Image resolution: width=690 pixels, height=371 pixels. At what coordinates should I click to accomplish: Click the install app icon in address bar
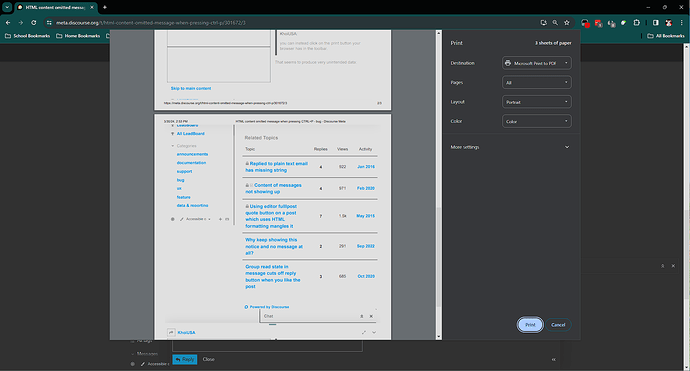click(x=543, y=22)
